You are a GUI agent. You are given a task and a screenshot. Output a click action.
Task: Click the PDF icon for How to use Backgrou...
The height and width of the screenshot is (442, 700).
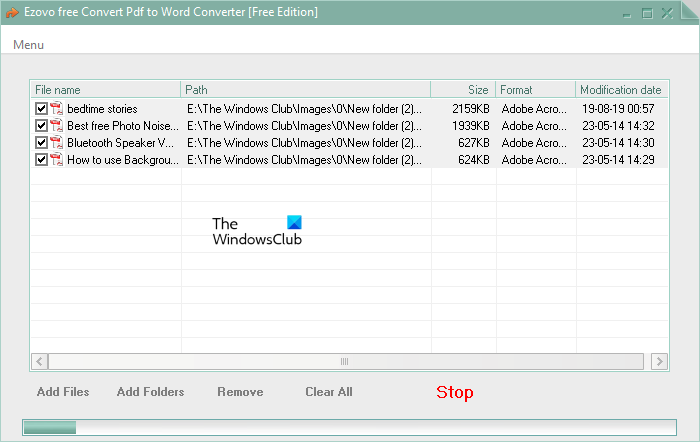click(56, 159)
